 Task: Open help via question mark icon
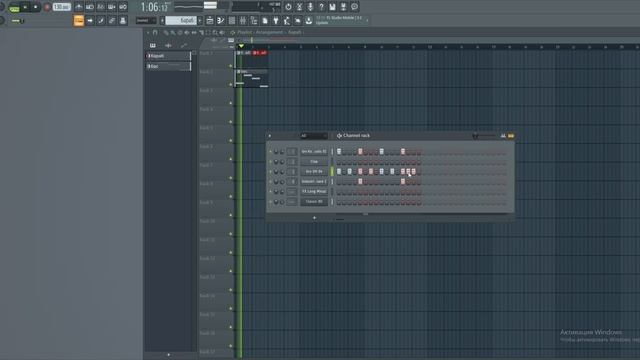click(x=321, y=7)
